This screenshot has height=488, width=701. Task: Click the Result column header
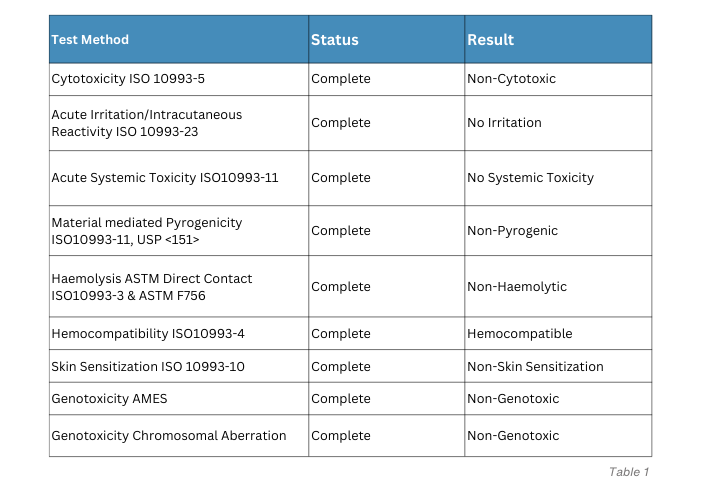coord(558,39)
